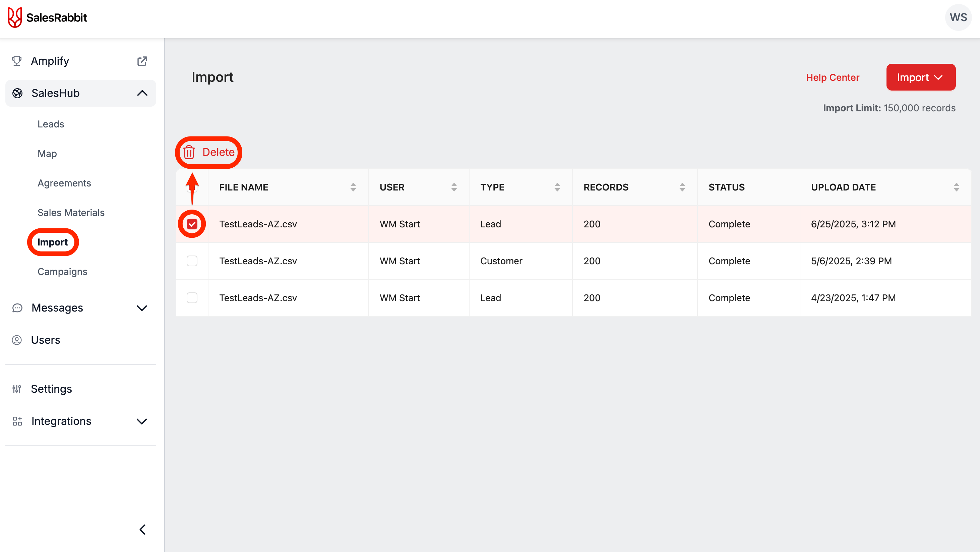Select Import in sidebar
980x552 pixels.
point(53,242)
